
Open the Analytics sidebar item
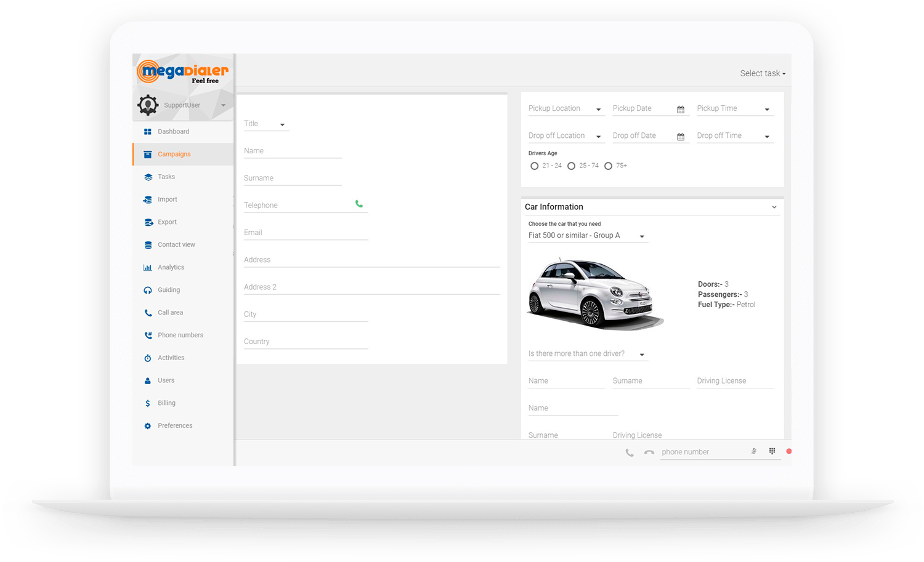point(171,267)
